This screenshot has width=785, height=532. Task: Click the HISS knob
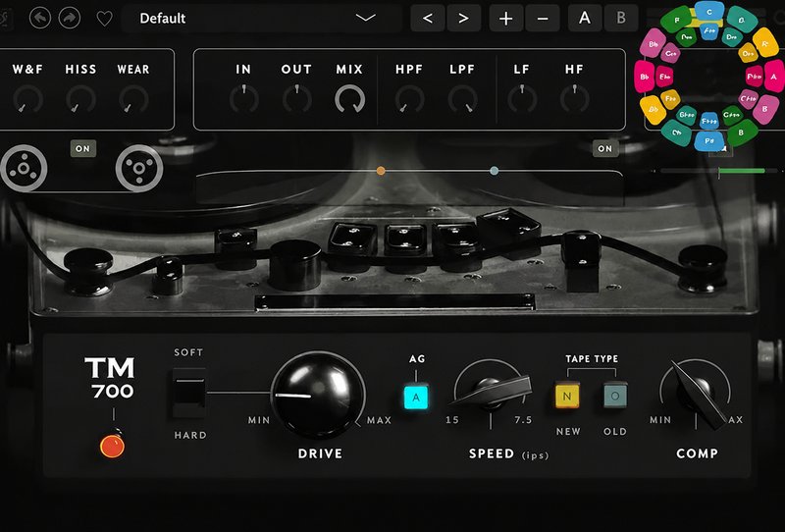point(80,99)
